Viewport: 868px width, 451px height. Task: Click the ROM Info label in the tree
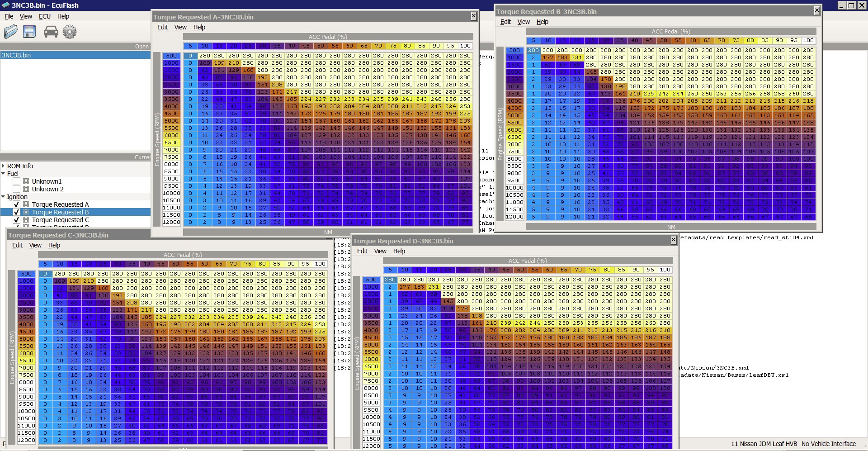pos(20,166)
